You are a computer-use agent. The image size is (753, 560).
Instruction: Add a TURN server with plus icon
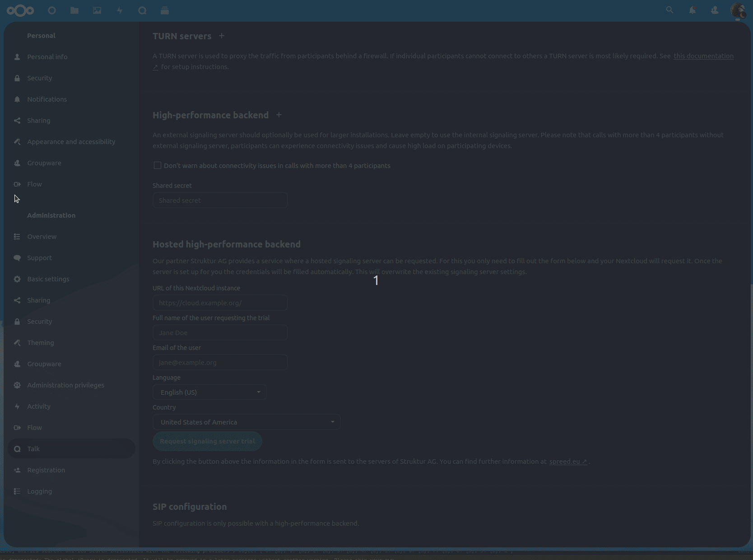pos(222,36)
